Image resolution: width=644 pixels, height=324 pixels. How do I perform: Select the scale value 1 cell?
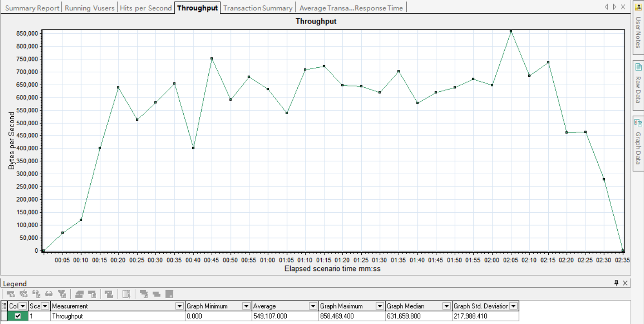click(x=40, y=316)
